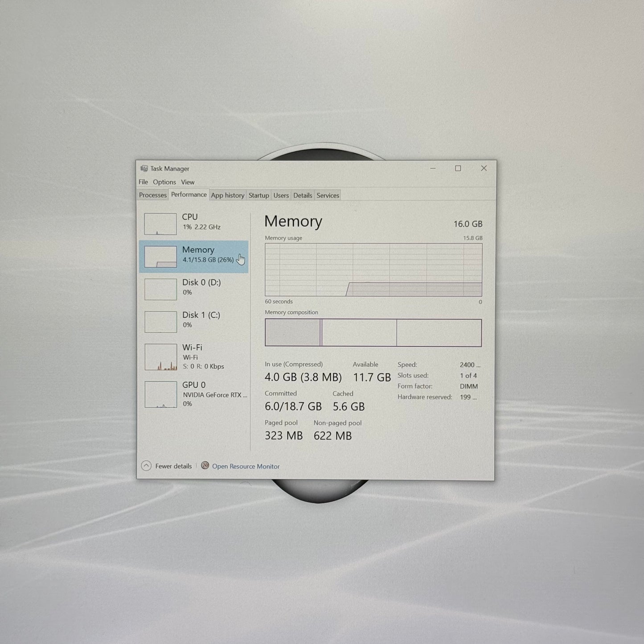Click the Resource Monitor icon
Image resolution: width=644 pixels, height=644 pixels.
(x=205, y=466)
